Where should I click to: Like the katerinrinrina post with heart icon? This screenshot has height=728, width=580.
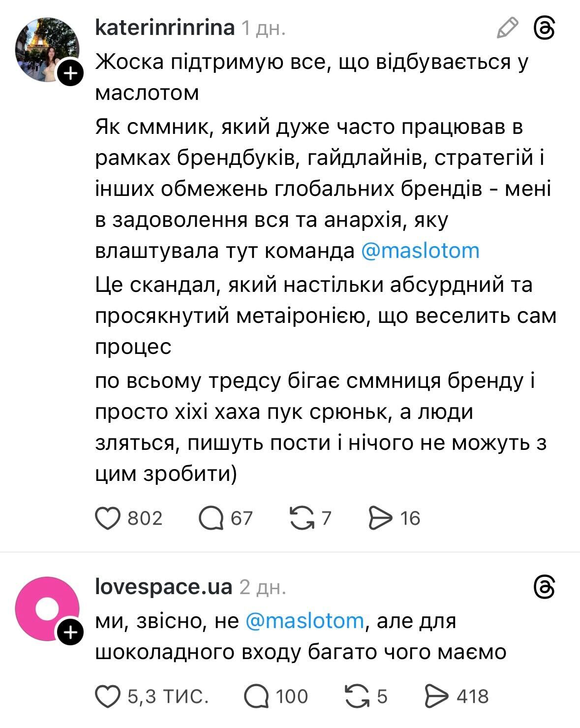[108, 518]
